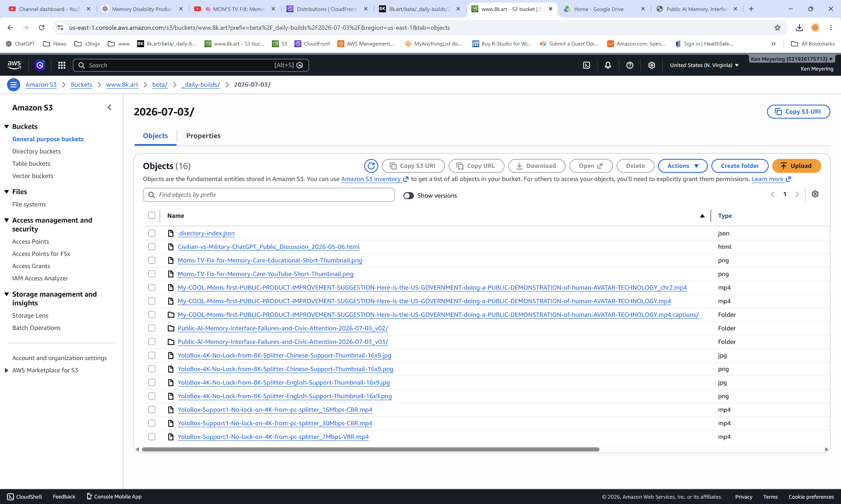Select the Objects tab
This screenshot has width=841, height=504.
tap(155, 136)
